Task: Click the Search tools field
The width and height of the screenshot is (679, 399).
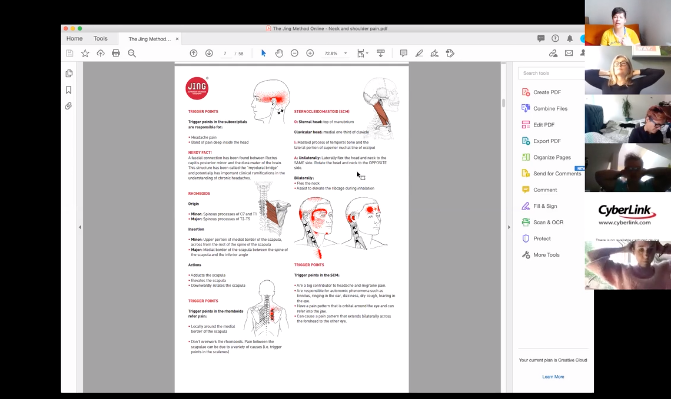Action: (551, 73)
